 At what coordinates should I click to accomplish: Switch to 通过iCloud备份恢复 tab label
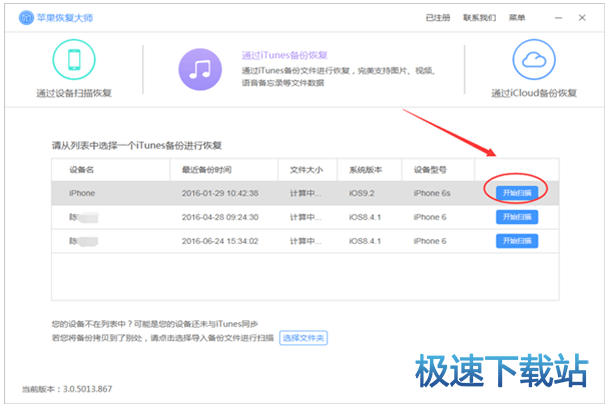point(534,93)
